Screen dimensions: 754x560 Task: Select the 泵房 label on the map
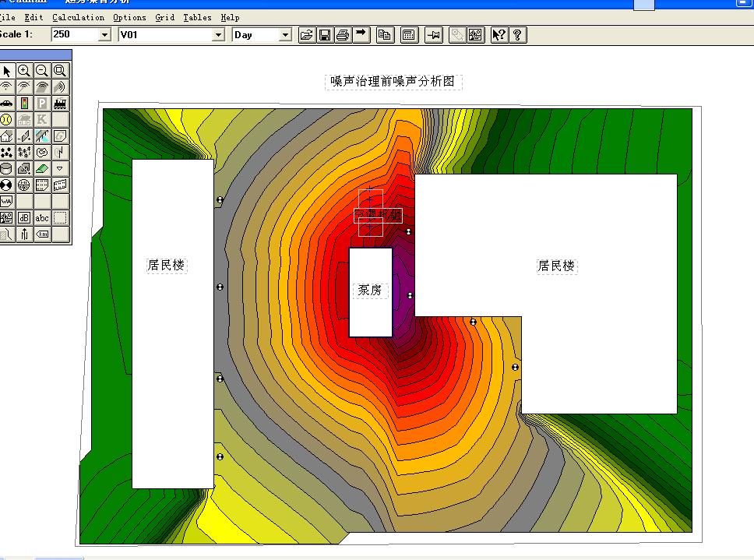(370, 290)
